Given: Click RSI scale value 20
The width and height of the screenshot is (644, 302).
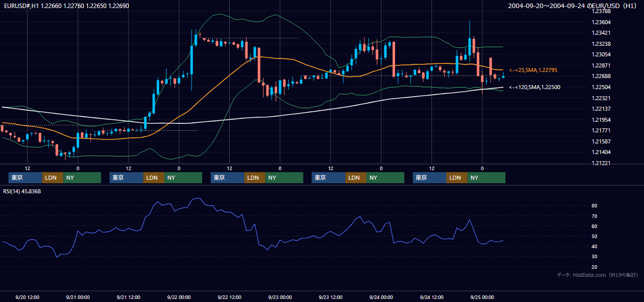Looking at the screenshot, I should [x=595, y=267].
